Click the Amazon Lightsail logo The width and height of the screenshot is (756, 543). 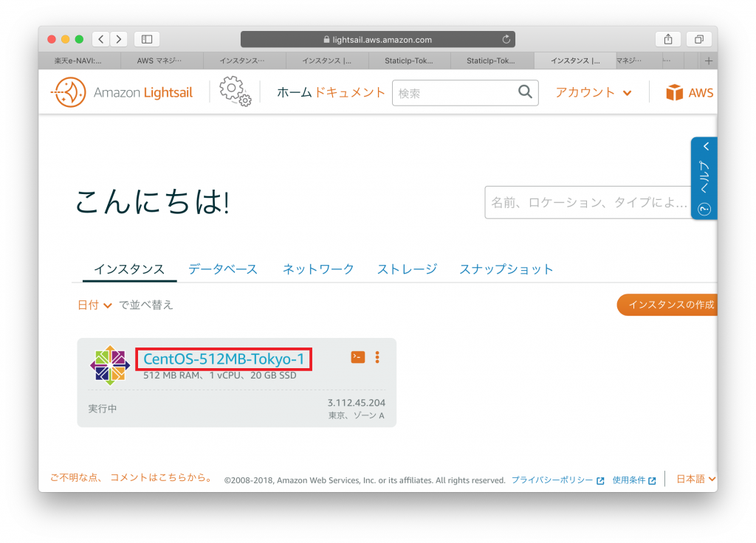click(122, 92)
